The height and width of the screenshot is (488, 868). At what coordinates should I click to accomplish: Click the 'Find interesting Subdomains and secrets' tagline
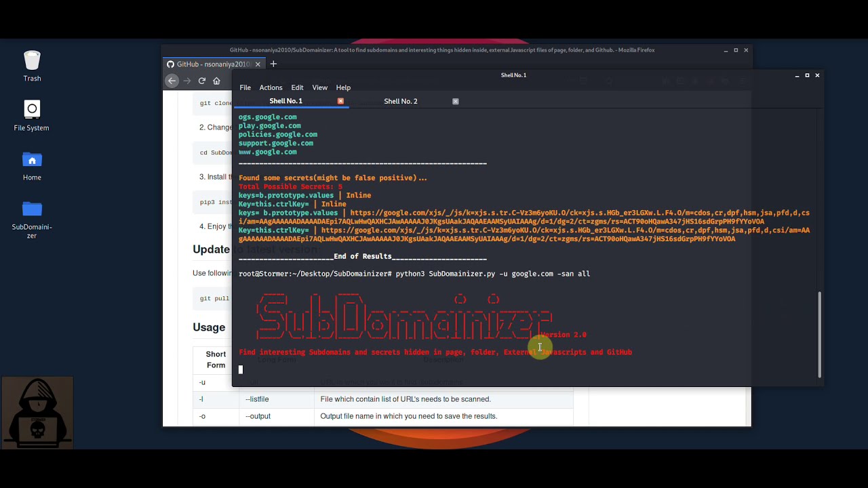(435, 352)
